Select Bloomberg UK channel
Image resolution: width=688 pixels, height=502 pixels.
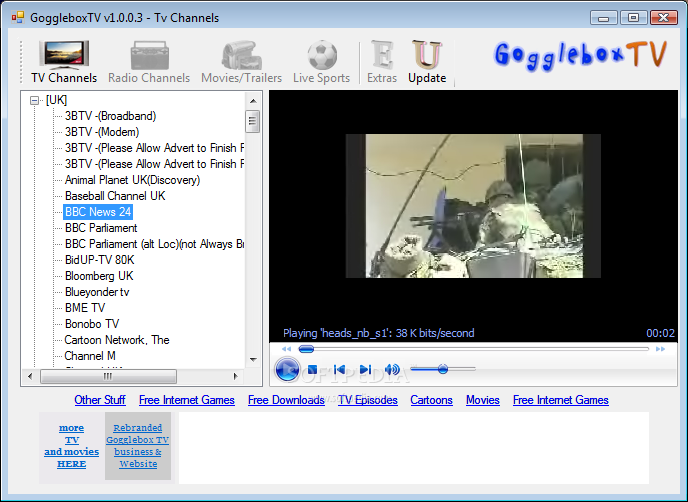click(99, 276)
